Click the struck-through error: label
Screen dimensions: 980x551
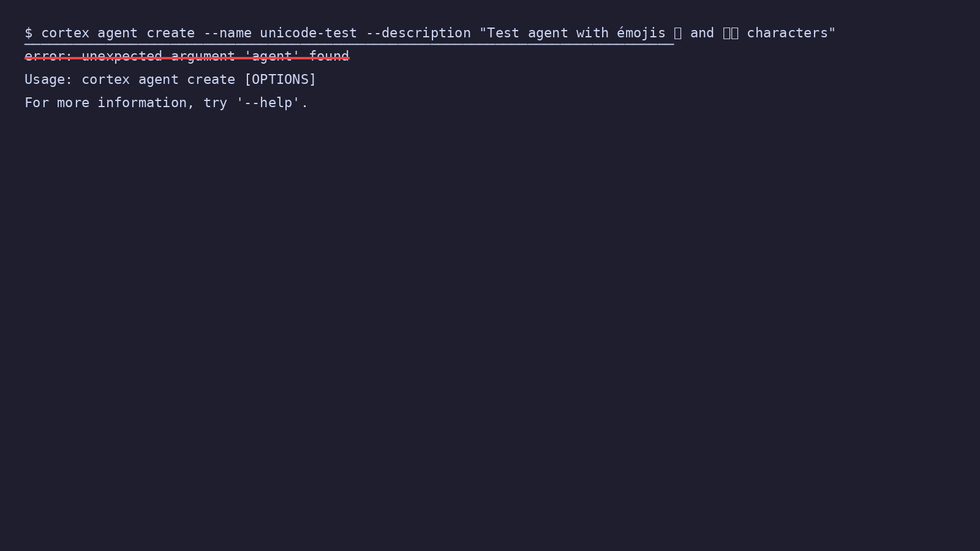[48, 56]
